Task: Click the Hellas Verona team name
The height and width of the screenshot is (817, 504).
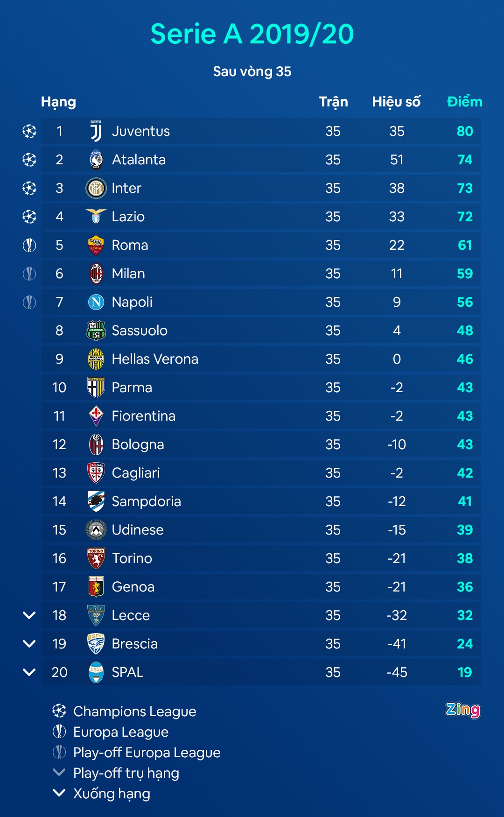Action: pos(155,359)
